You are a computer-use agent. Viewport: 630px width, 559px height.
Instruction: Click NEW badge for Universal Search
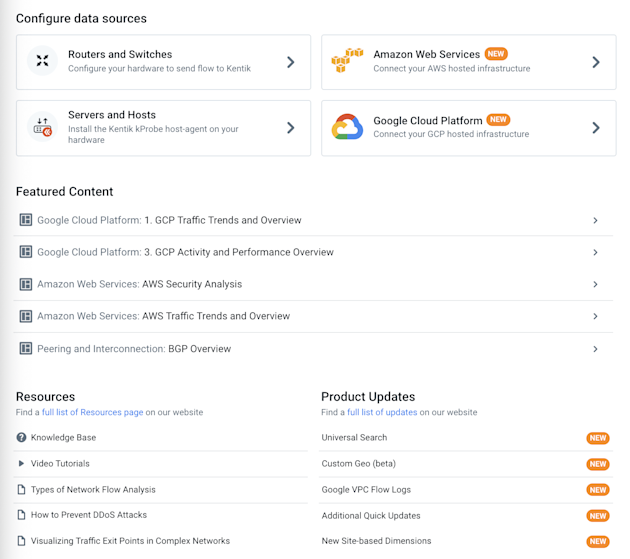click(x=598, y=438)
